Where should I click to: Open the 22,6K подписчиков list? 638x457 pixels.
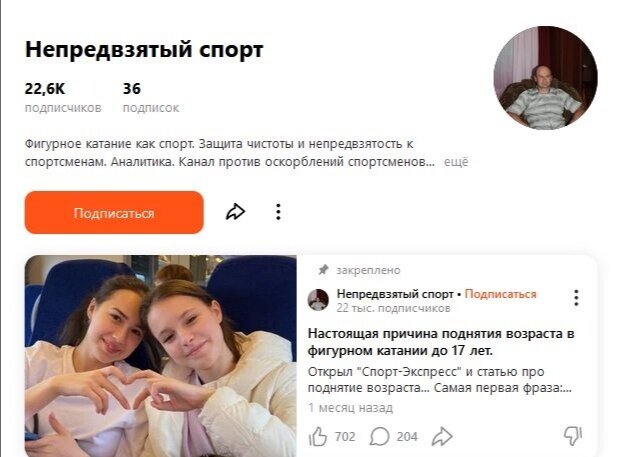tap(63, 98)
